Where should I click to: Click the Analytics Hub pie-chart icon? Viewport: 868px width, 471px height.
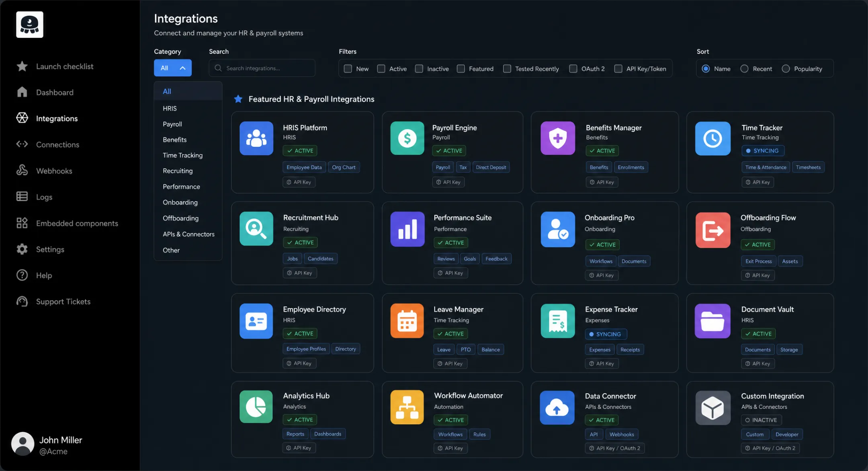(x=256, y=407)
